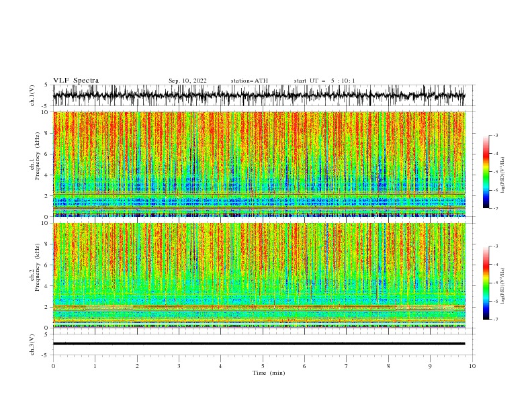Click the ch.2 frequency tick label "2"

coord(48,307)
